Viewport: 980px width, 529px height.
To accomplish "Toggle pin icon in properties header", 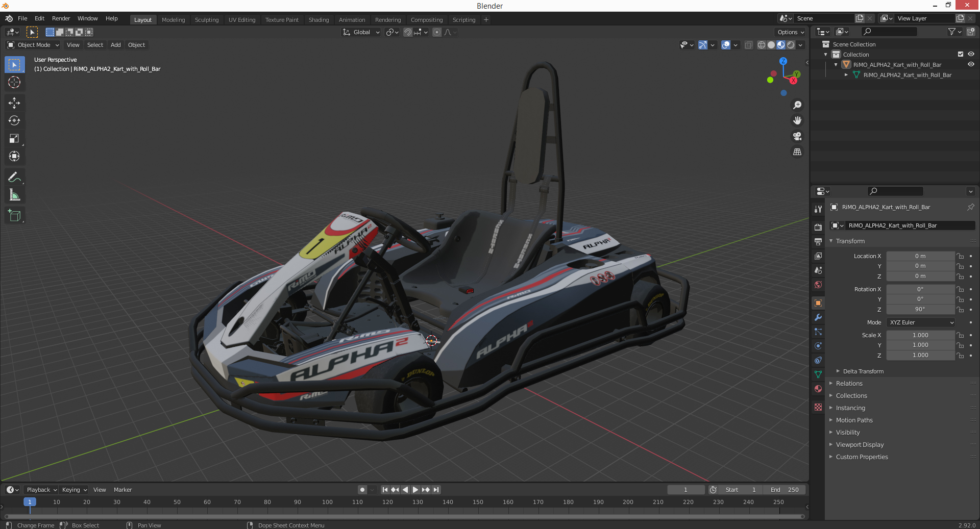I will pos(970,207).
